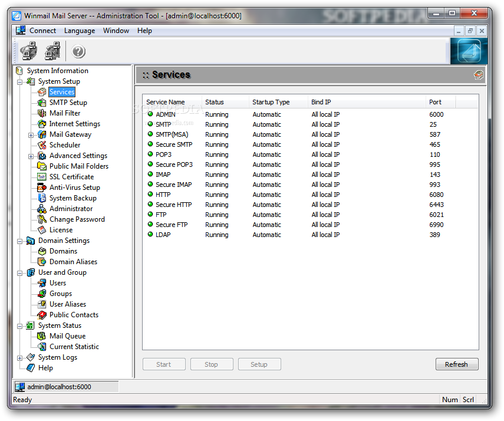504x421 pixels.
Task: Select the Anti-Virus Setup icon
Action: 42,188
